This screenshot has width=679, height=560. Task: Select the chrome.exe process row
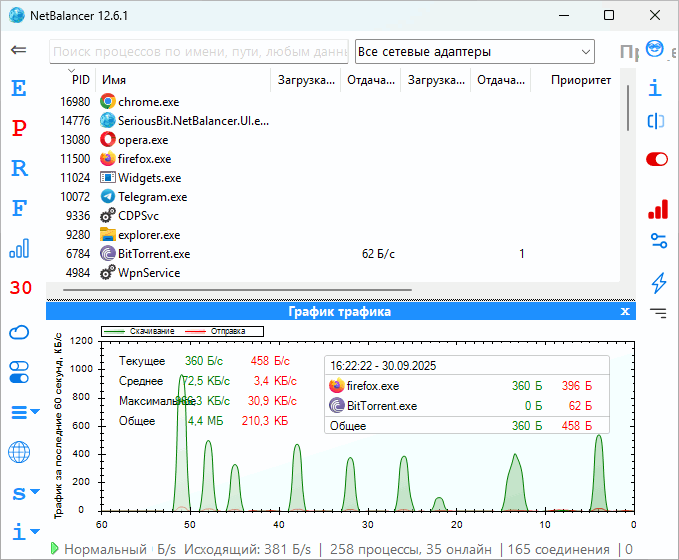point(333,102)
